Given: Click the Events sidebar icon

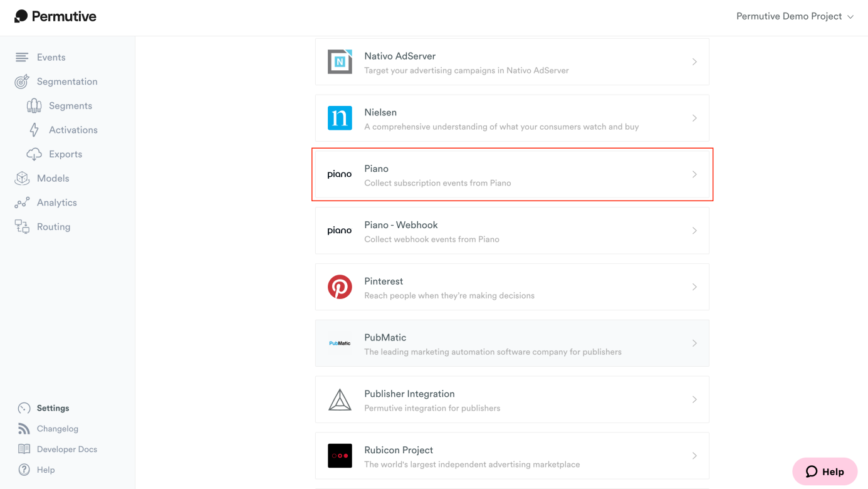Looking at the screenshot, I should tap(22, 57).
